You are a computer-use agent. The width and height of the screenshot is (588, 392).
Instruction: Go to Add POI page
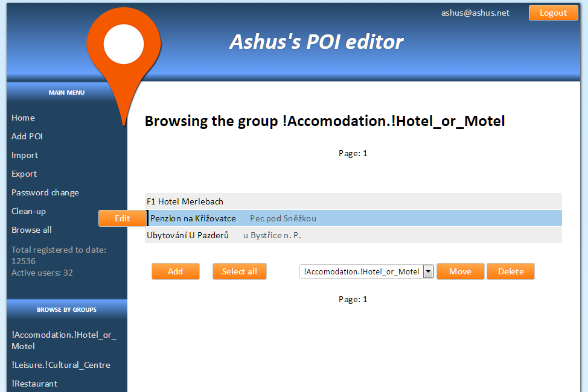point(27,136)
